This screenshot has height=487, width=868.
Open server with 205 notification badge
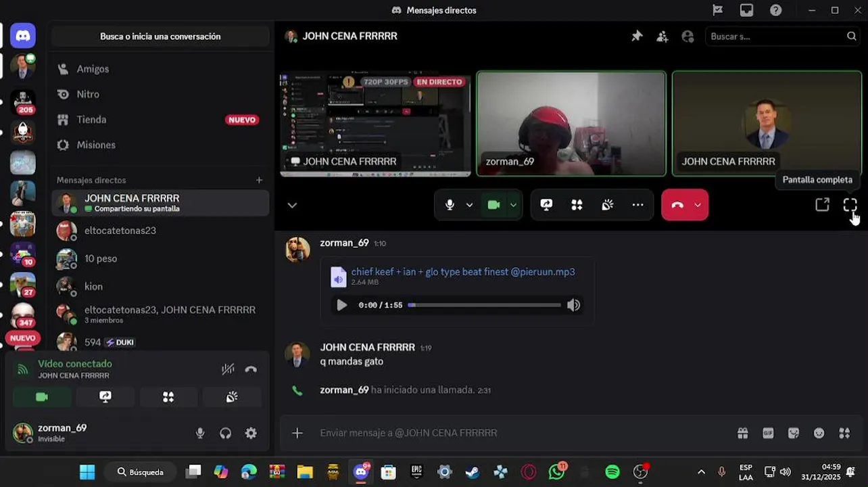point(22,102)
